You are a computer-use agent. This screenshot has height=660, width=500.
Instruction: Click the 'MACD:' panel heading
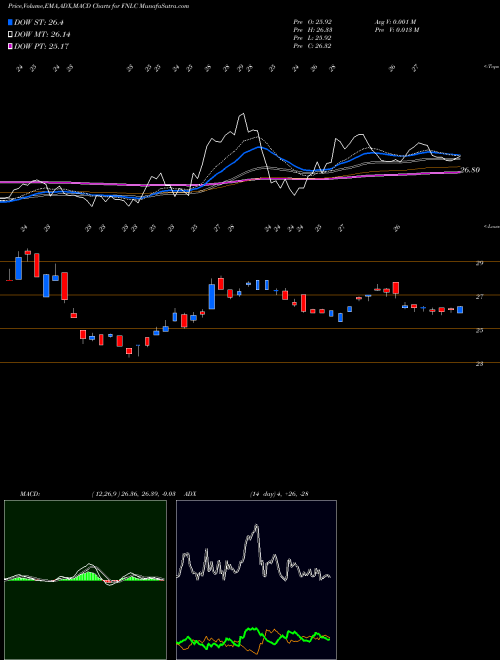click(x=29, y=494)
